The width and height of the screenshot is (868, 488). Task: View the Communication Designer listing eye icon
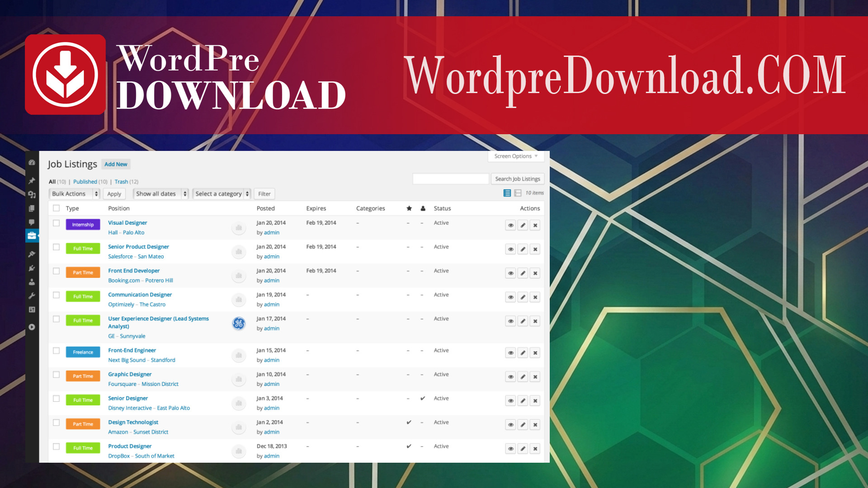[510, 297]
